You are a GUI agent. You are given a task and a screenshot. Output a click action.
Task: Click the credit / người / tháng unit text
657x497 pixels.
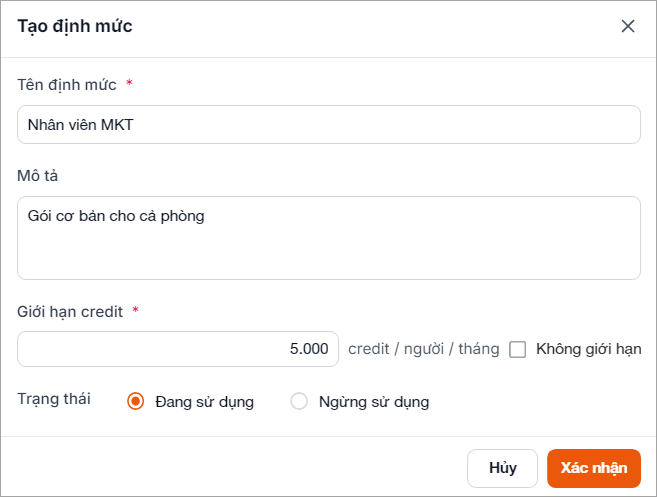click(x=423, y=349)
